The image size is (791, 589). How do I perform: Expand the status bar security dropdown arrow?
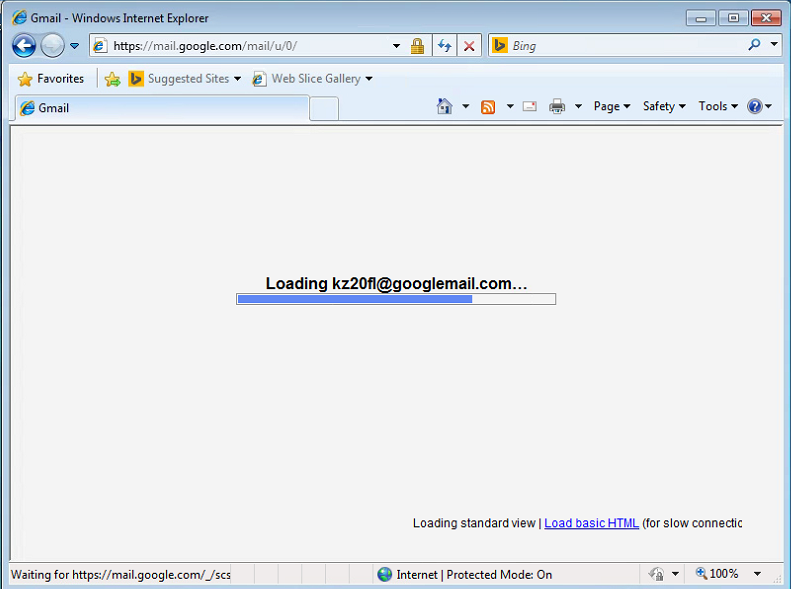675,574
